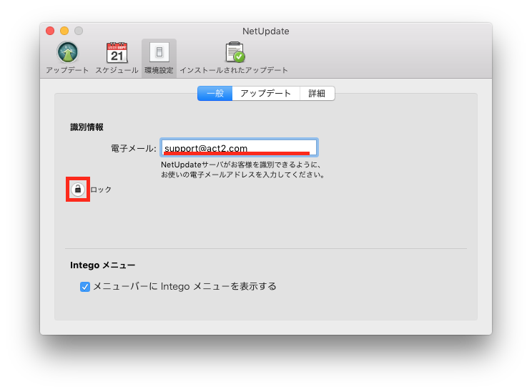Click the Intego メニュー heading

pyautogui.click(x=103, y=265)
